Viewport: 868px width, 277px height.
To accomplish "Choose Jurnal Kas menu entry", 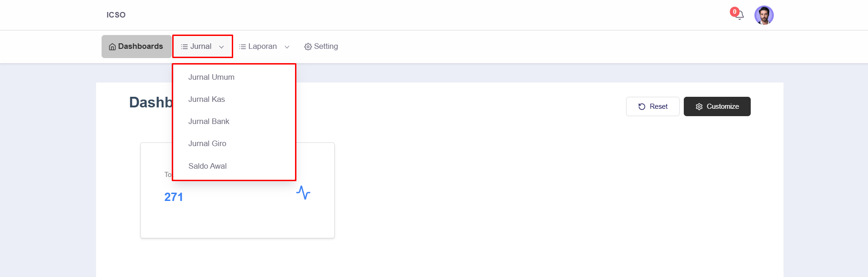I will point(206,99).
